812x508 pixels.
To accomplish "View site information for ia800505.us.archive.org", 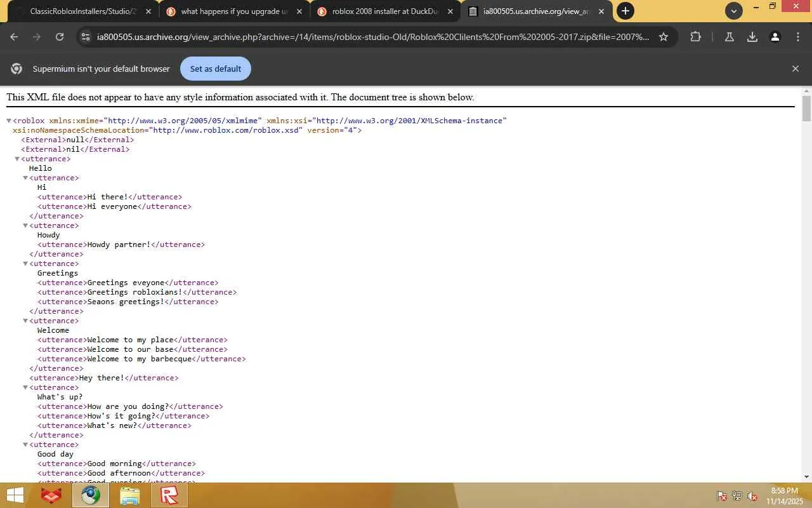I will pyautogui.click(x=86, y=37).
